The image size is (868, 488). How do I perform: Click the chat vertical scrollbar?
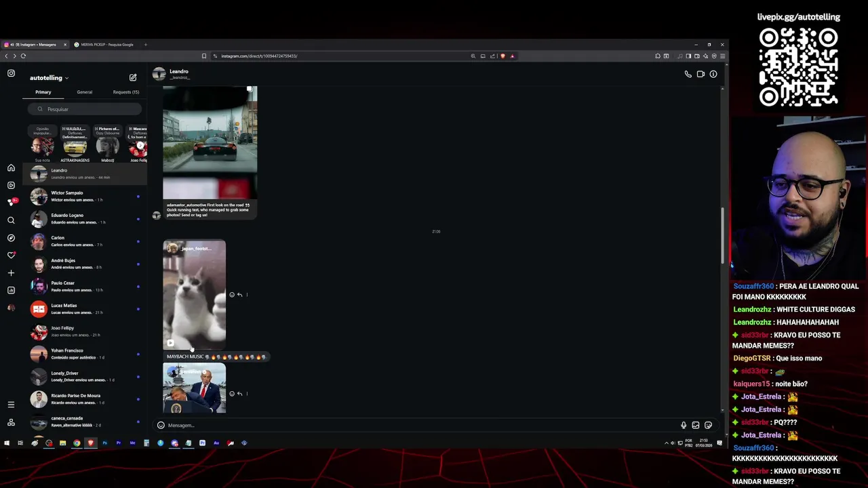tap(722, 236)
